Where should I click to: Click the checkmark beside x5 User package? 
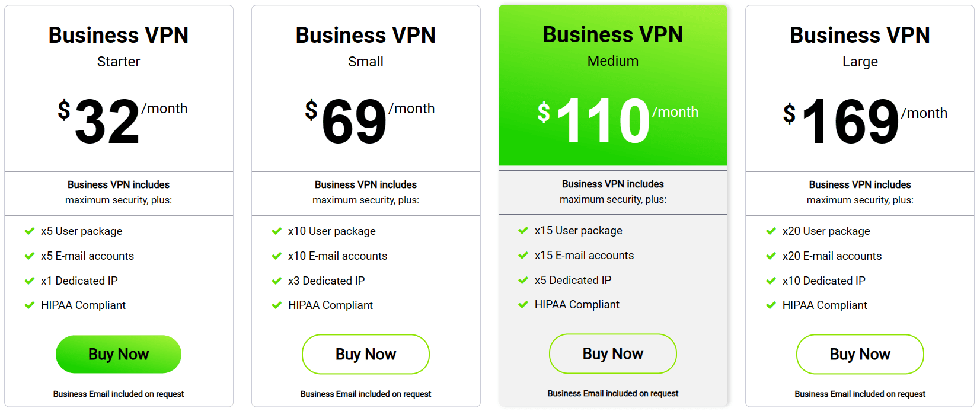(x=29, y=231)
